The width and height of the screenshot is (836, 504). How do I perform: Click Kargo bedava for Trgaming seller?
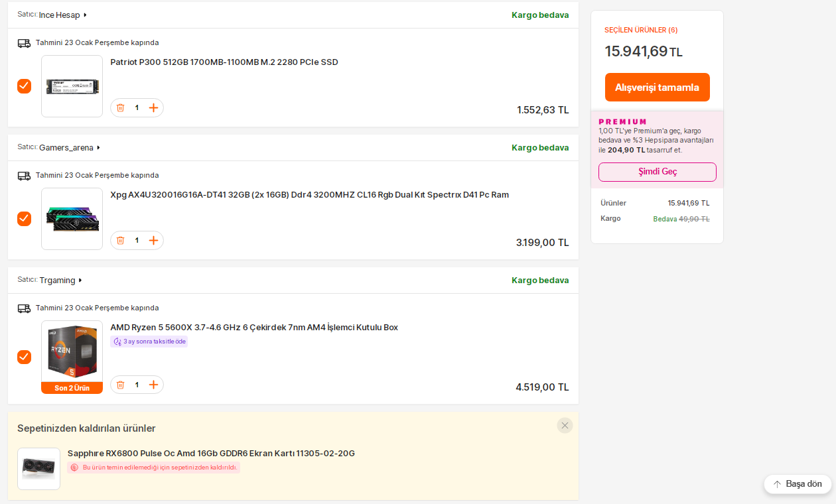[x=540, y=281]
